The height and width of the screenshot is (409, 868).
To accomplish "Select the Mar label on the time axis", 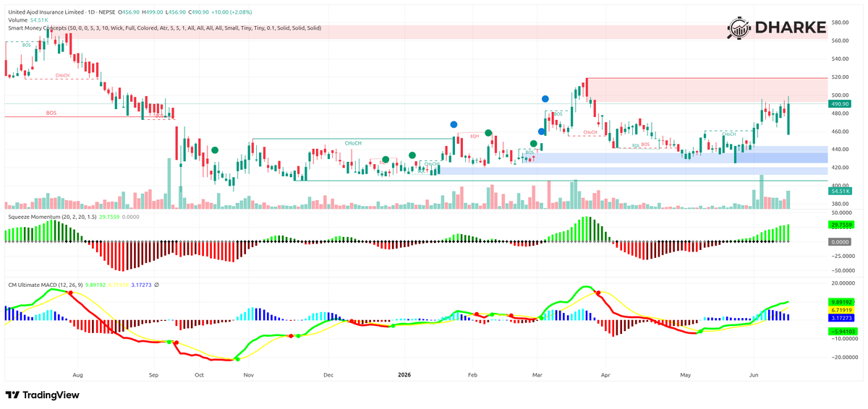I will point(537,376).
